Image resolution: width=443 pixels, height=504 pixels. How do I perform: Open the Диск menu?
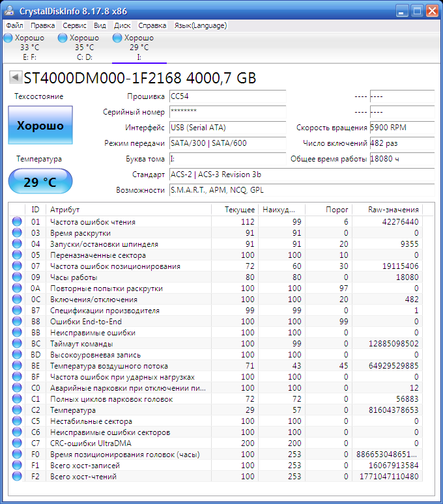(x=122, y=25)
